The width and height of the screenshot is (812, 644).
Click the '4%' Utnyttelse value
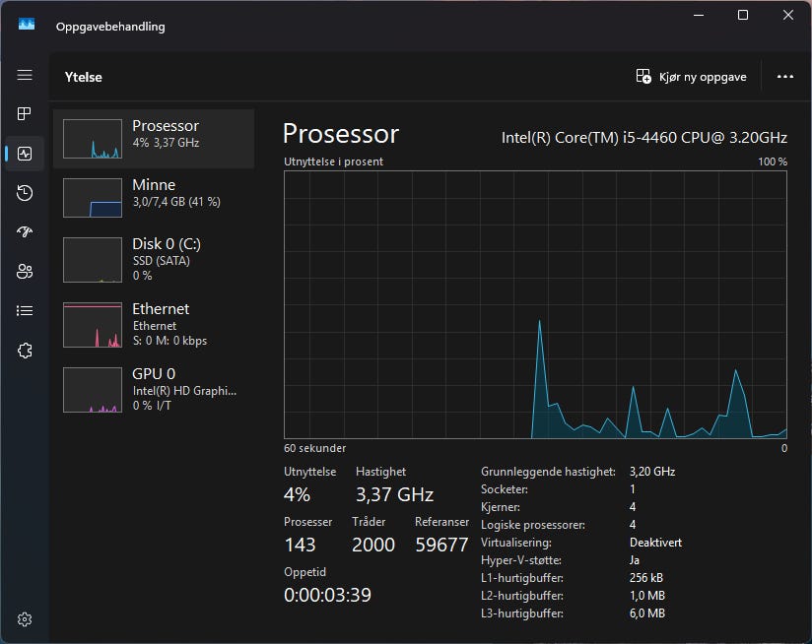297,494
